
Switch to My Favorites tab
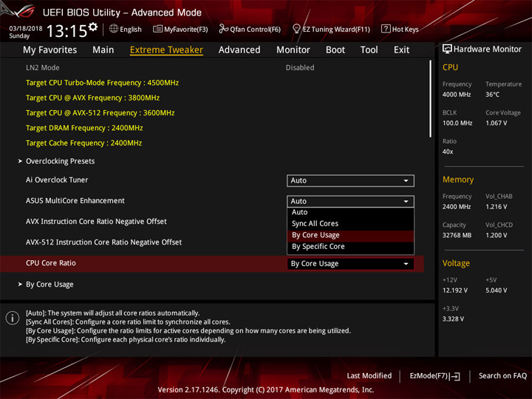50,50
